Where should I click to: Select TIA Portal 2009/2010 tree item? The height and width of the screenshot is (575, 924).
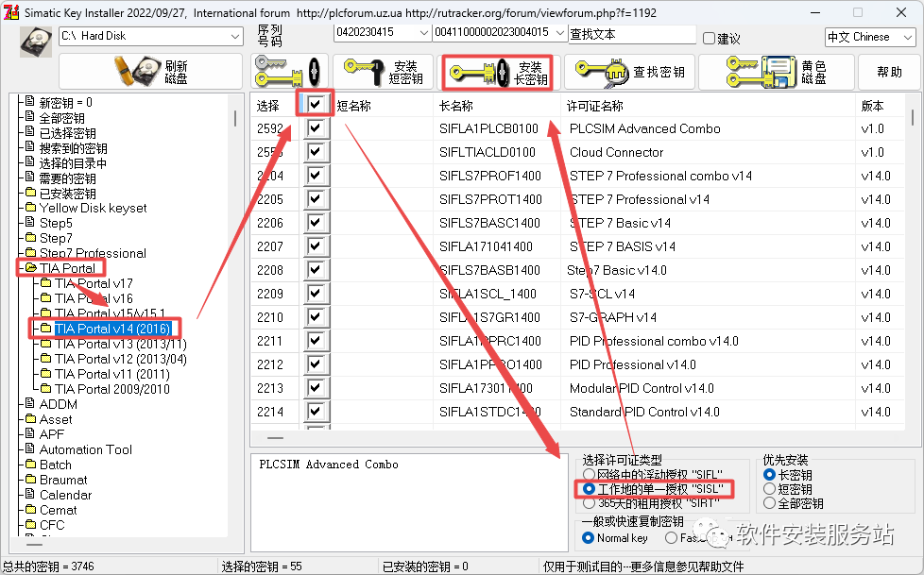tap(112, 389)
